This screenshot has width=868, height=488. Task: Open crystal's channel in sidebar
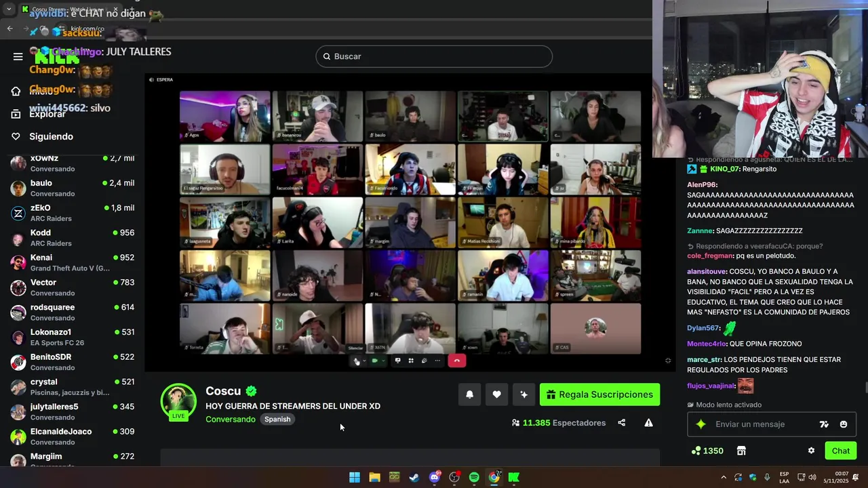72,387
